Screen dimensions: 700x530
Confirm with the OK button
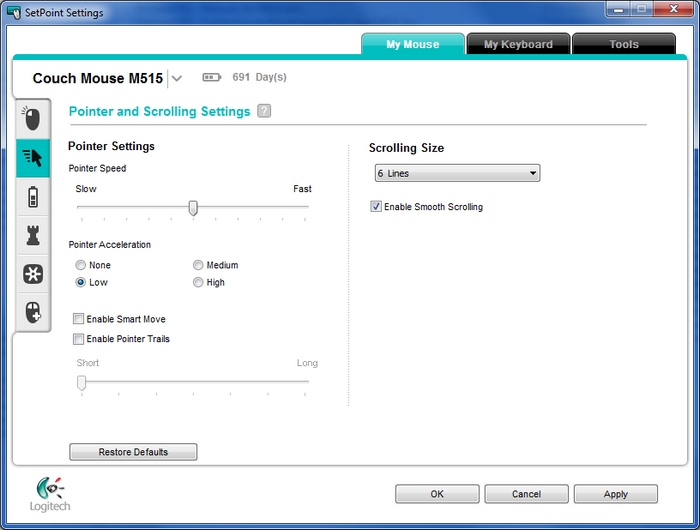coord(437,494)
